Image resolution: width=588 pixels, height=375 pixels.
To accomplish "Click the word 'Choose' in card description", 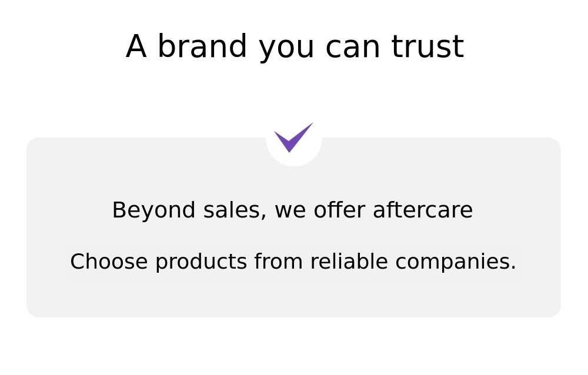I will (x=109, y=262).
